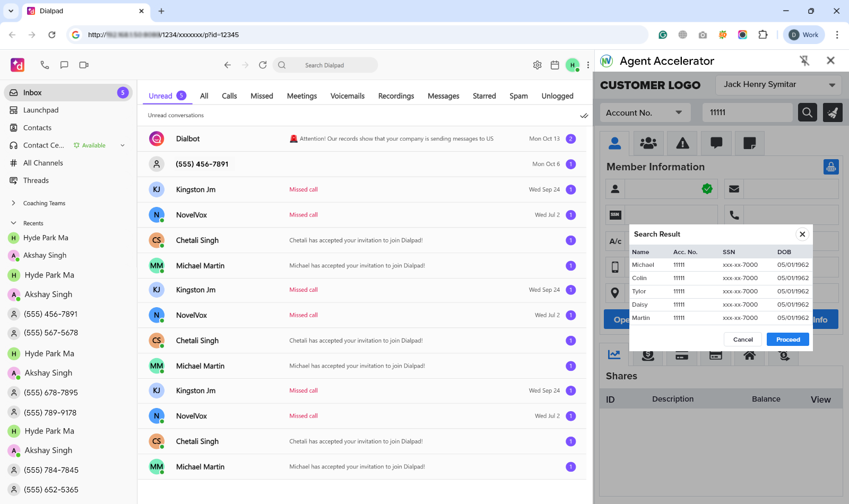Close the Agent Accelerator panel
Screen dimensions: 849x504
(831, 60)
